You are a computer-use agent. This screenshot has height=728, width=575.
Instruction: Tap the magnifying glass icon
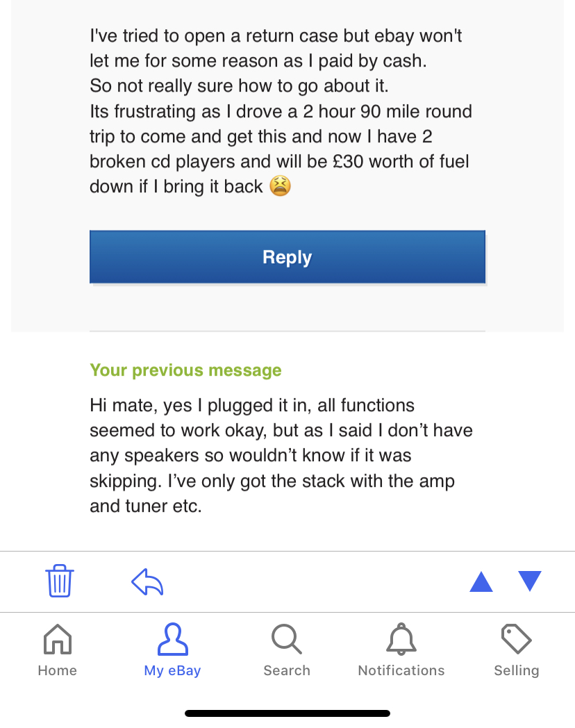coord(287,639)
